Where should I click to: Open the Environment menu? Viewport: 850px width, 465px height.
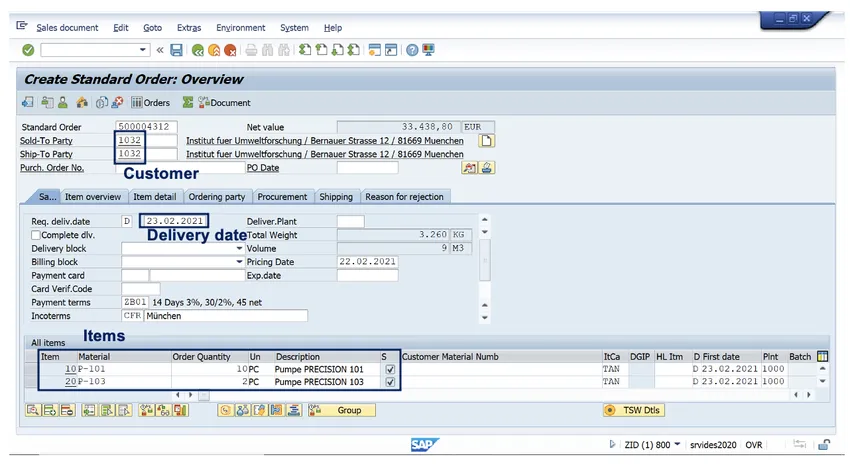click(x=241, y=28)
